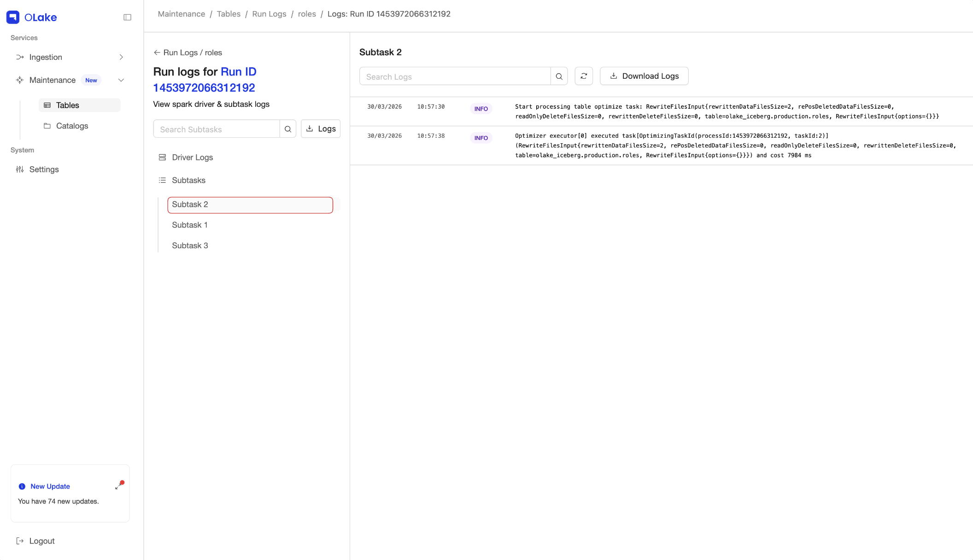Expand the Ingestion section chevron
973x560 pixels.
click(x=121, y=57)
